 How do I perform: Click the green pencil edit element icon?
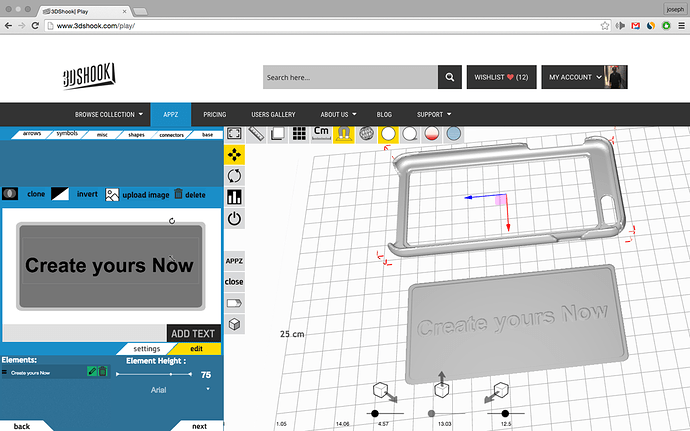[92, 371]
